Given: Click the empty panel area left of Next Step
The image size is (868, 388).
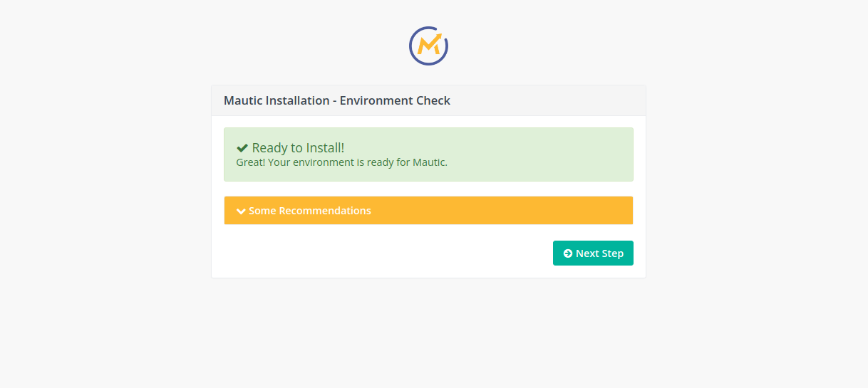Looking at the screenshot, I should click(385, 253).
